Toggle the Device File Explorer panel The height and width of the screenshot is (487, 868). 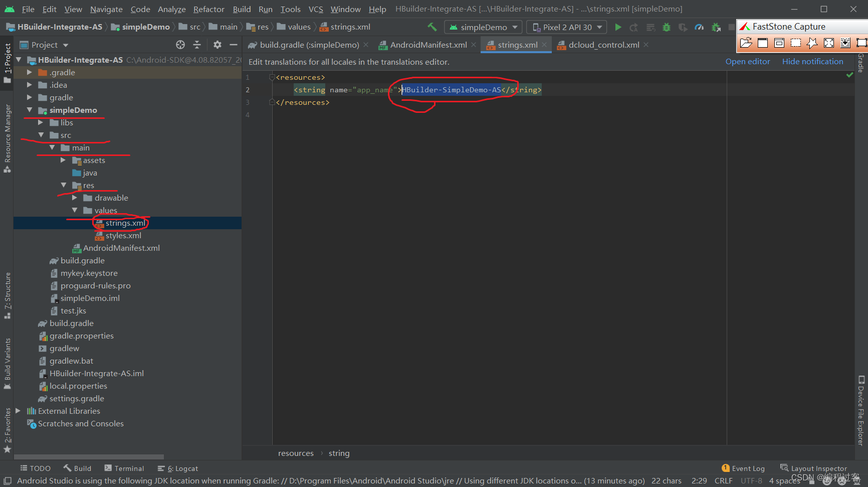pos(861,411)
